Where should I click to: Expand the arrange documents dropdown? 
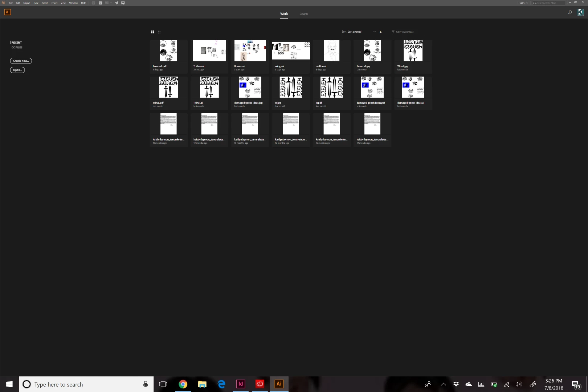coord(108,3)
